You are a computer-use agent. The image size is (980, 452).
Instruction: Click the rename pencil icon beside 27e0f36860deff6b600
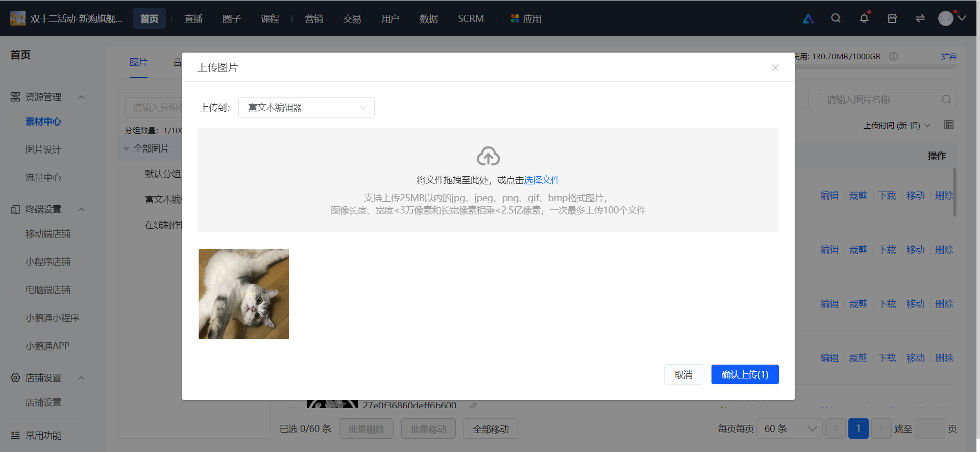(x=473, y=406)
